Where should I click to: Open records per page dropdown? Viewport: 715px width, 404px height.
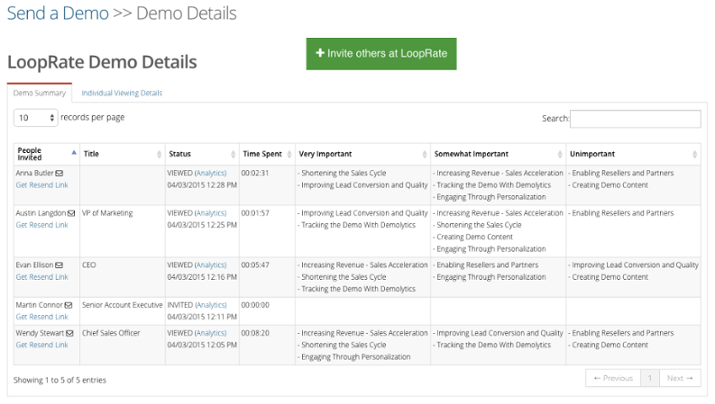pyautogui.click(x=36, y=118)
